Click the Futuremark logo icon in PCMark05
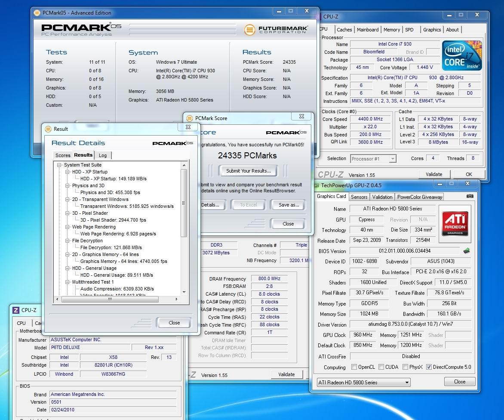The width and height of the screenshot is (504, 420). click(249, 30)
